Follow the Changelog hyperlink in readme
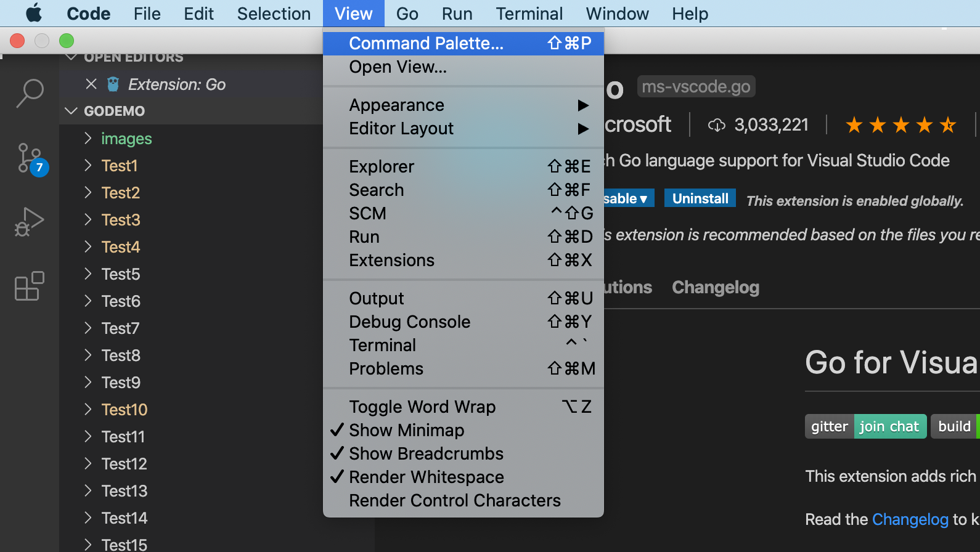The height and width of the screenshot is (552, 980). tap(910, 519)
